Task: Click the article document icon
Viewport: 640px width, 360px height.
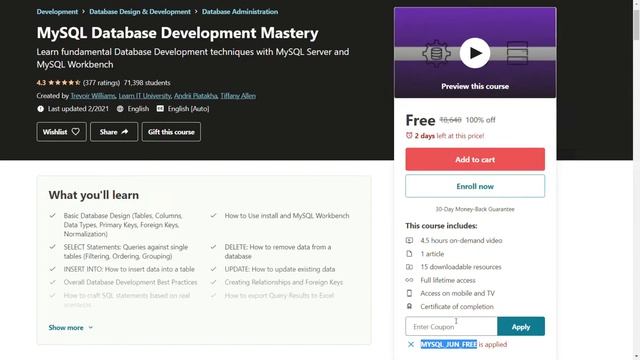Action: pyautogui.click(x=409, y=254)
